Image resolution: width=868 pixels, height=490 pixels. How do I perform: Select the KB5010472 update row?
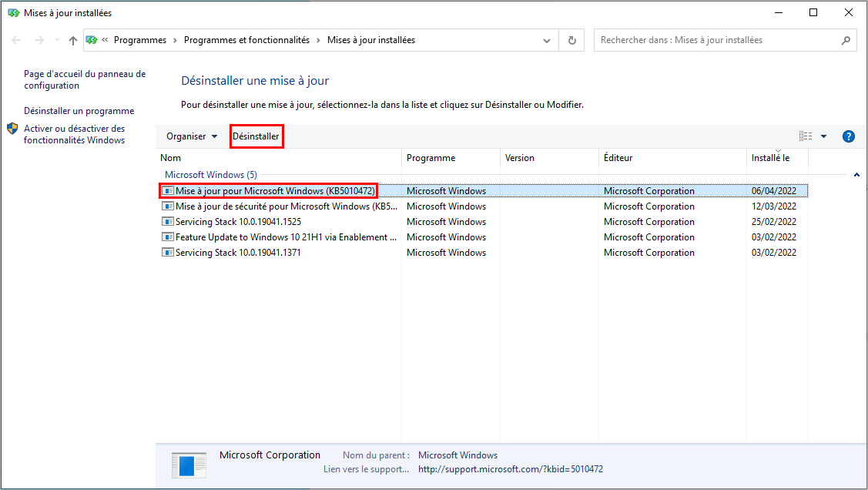483,191
